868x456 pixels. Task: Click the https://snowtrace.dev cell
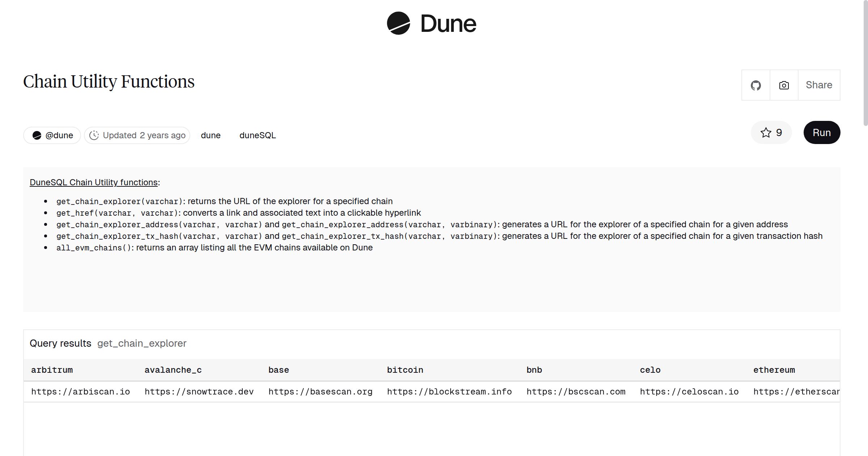199,392
